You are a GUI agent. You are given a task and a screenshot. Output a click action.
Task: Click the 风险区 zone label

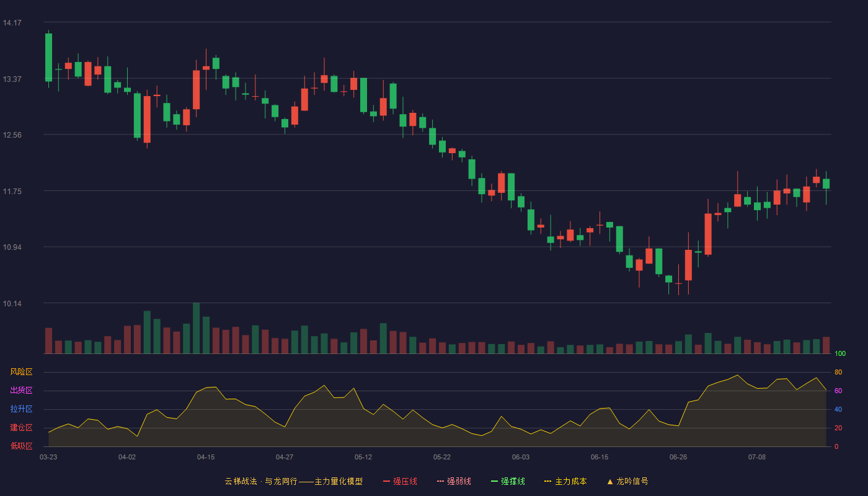[21, 372]
